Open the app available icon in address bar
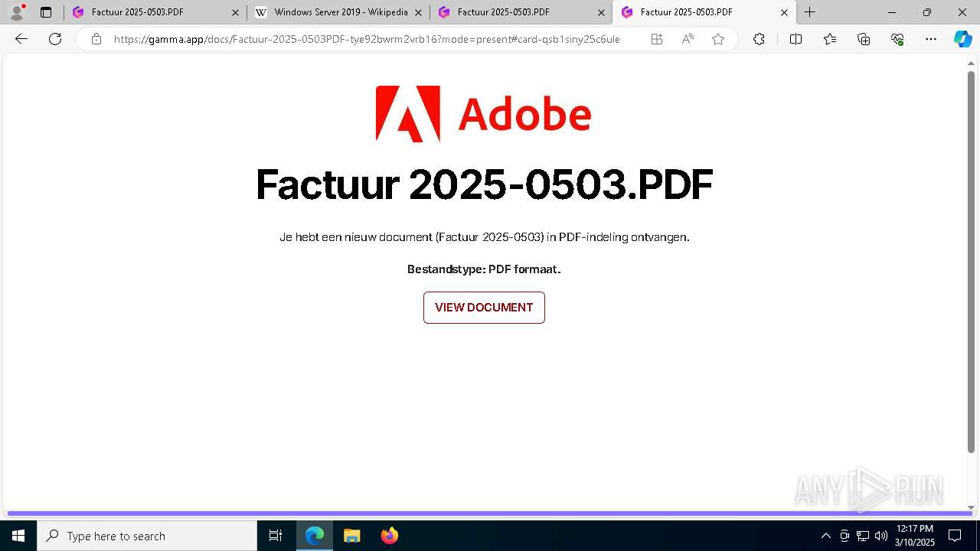 tap(657, 39)
